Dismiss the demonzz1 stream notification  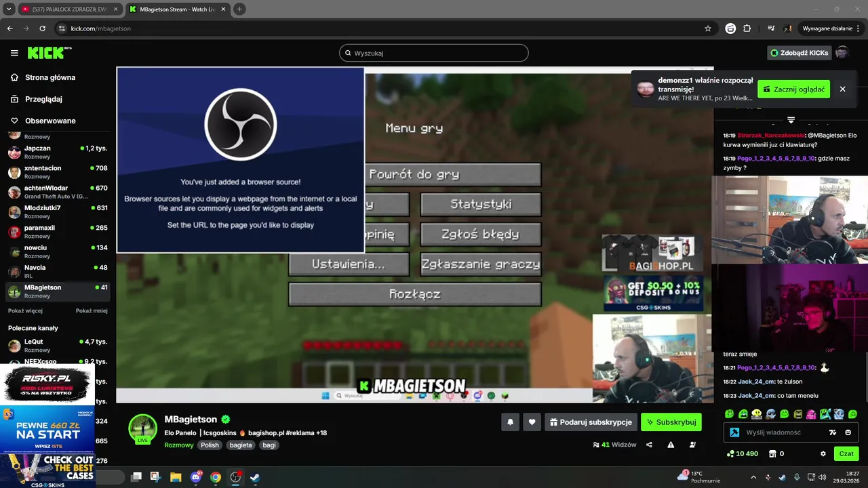842,89
